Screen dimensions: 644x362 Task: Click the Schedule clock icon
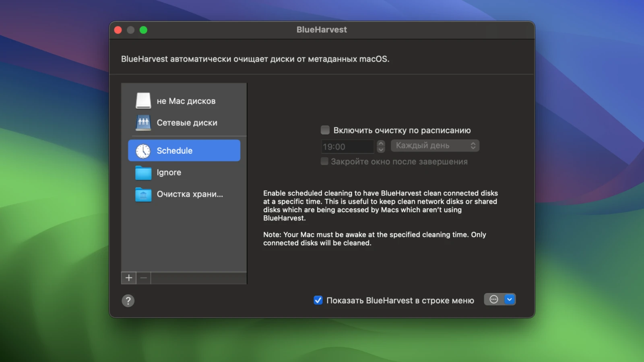[143, 151]
